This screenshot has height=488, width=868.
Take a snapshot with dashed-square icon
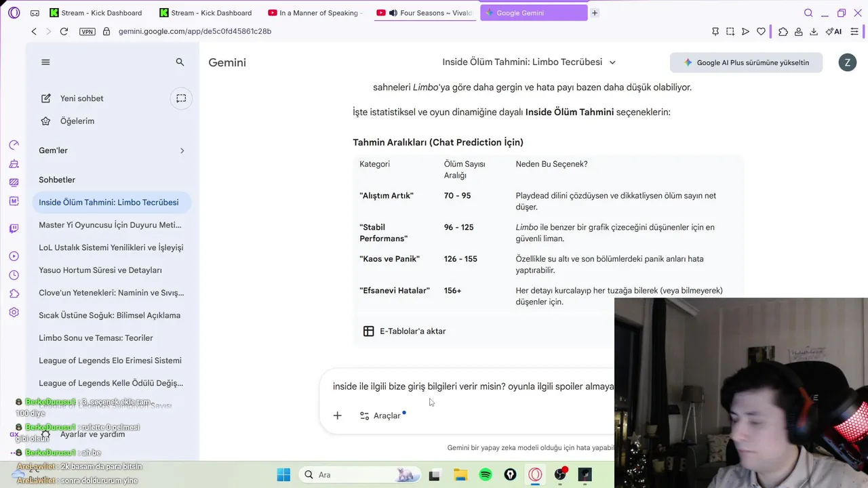(x=730, y=31)
